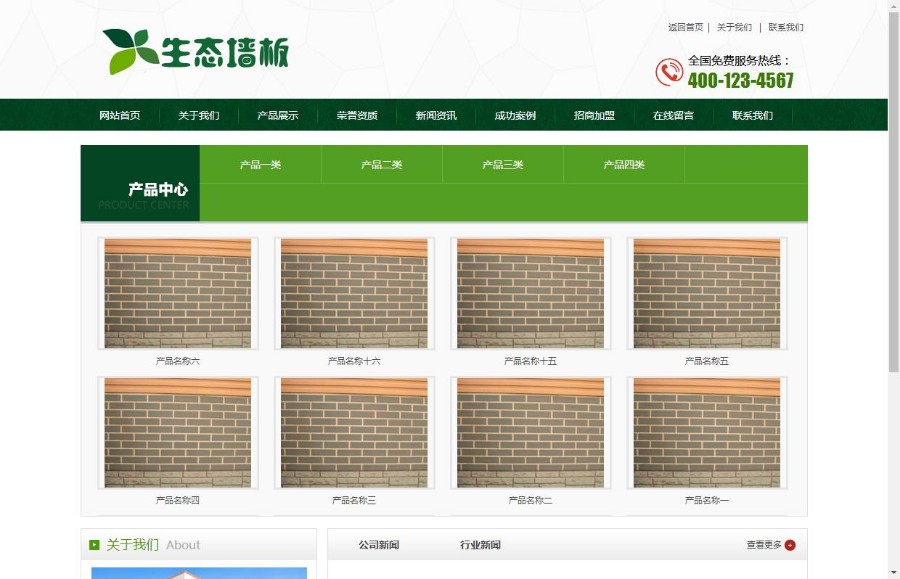
Task: Open the 产品名称四 product thumbnail
Action: click(x=178, y=433)
